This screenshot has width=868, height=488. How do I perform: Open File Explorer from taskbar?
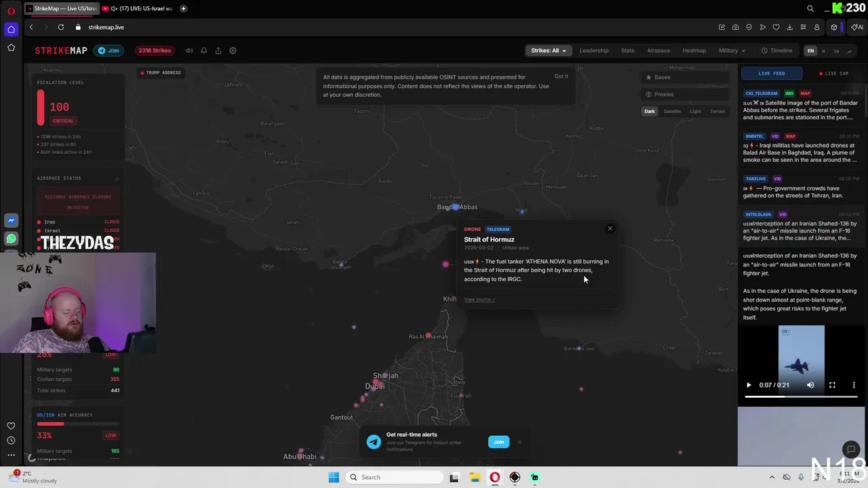[x=475, y=477]
